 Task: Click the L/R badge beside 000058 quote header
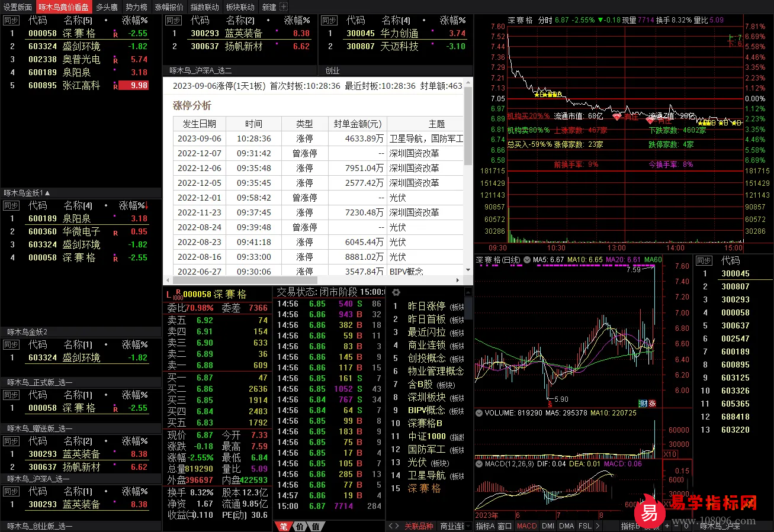[x=174, y=295]
